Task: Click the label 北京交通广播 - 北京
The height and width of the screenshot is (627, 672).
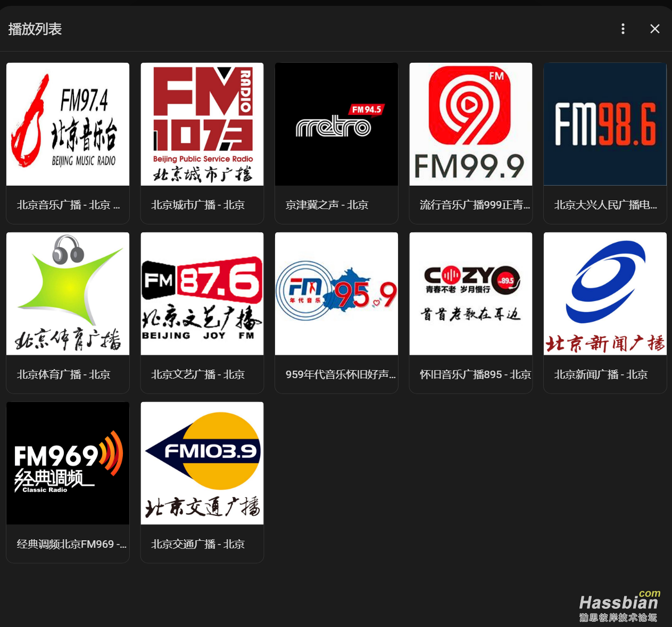Action: click(x=198, y=544)
